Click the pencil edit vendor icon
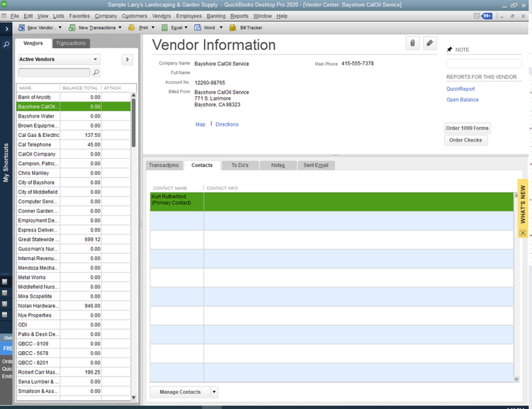 [x=430, y=43]
